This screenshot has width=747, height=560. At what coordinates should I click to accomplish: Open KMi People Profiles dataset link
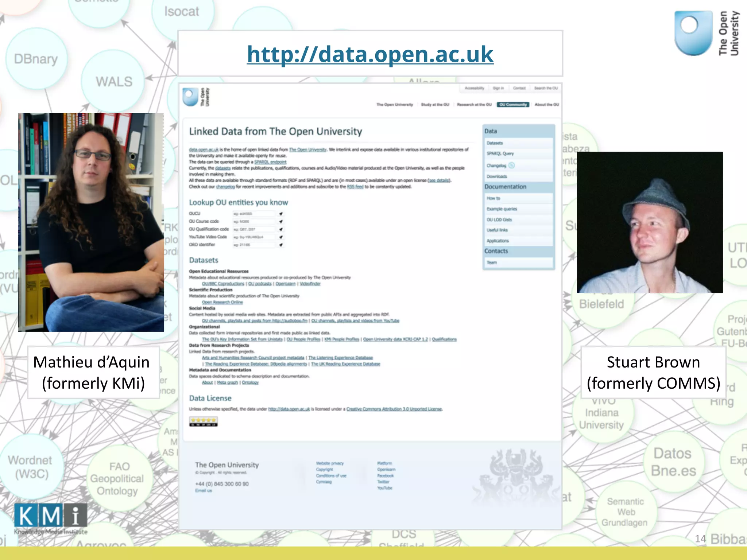[342, 339]
